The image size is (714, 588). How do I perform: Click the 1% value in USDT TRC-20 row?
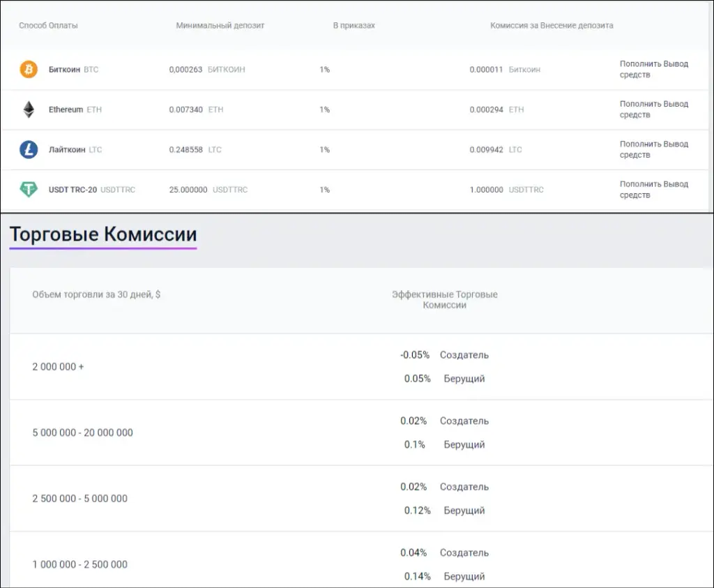coord(325,190)
